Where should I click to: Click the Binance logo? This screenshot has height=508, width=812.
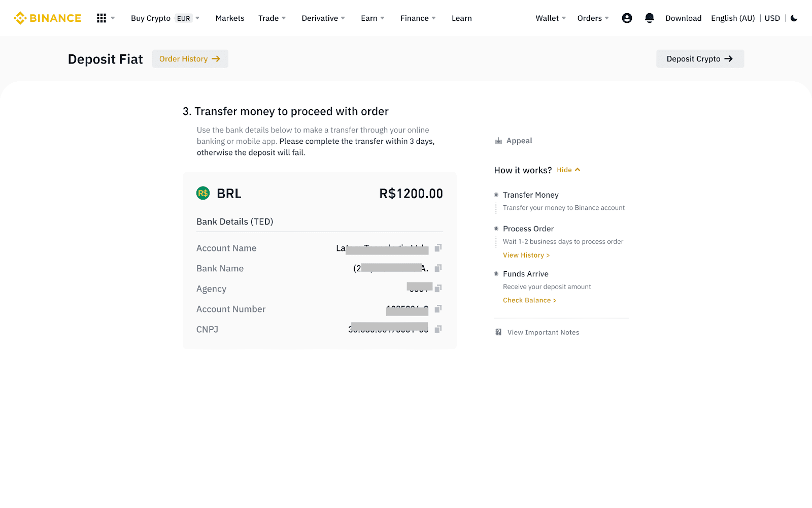(47, 18)
